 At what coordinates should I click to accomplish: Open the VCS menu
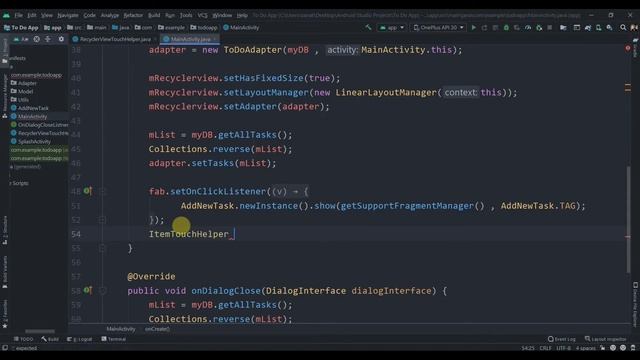(x=202, y=15)
